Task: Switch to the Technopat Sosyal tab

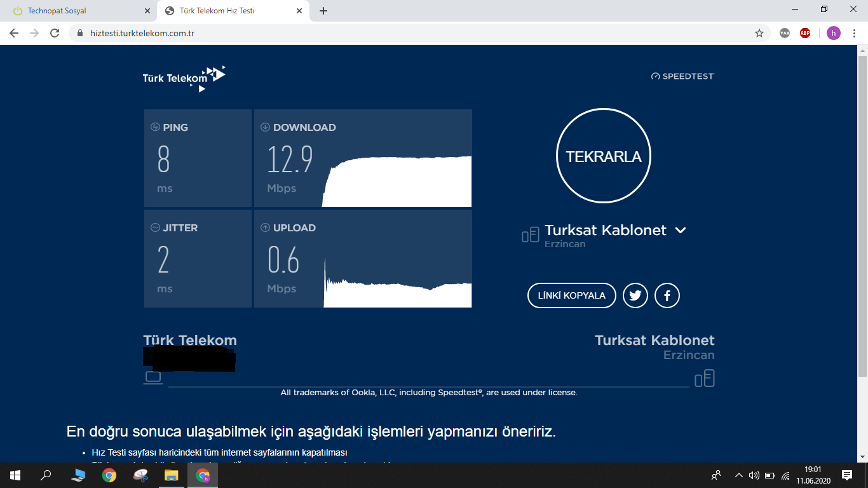Action: coord(78,11)
